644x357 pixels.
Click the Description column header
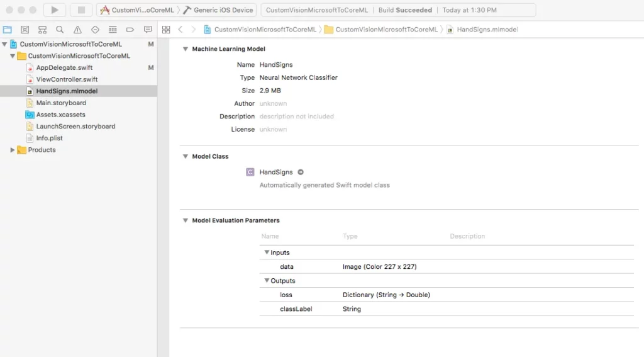pos(467,236)
